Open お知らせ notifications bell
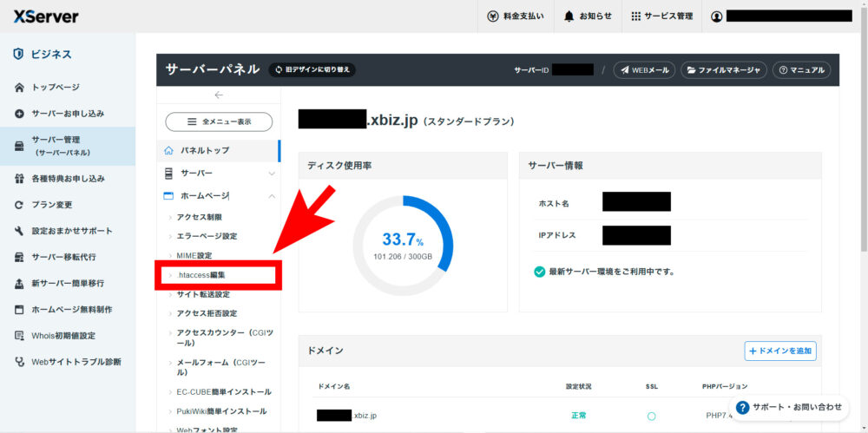 588,16
